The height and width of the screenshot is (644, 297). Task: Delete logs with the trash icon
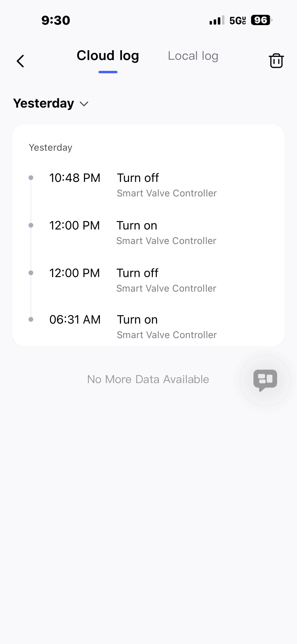click(276, 61)
